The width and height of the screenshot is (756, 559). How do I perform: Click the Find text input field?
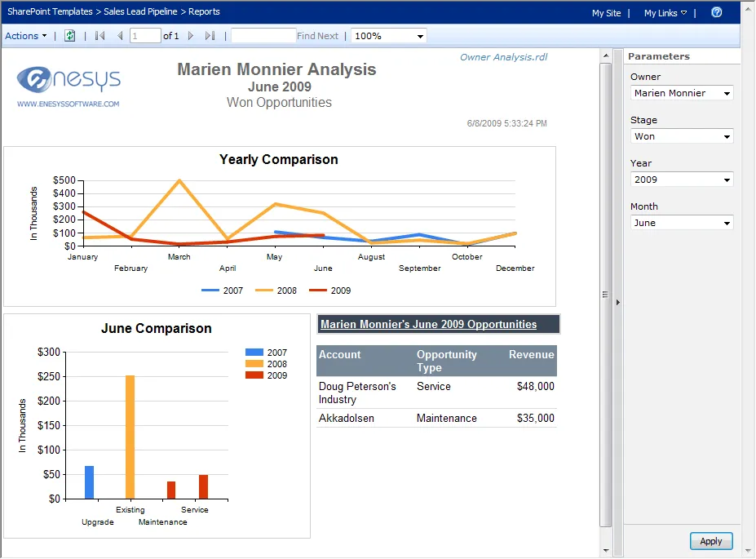(x=263, y=36)
